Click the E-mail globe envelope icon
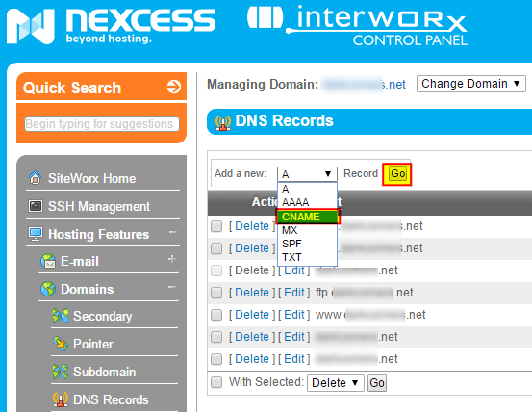The image size is (532, 412). point(48,261)
